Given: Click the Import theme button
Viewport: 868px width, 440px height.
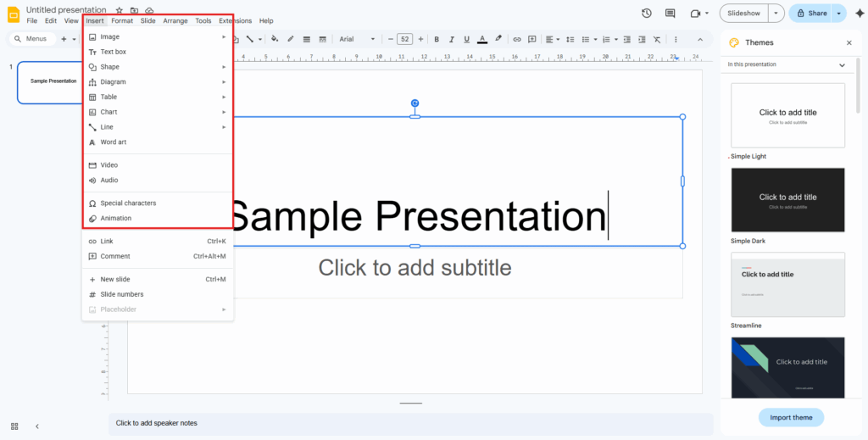Looking at the screenshot, I should point(791,417).
